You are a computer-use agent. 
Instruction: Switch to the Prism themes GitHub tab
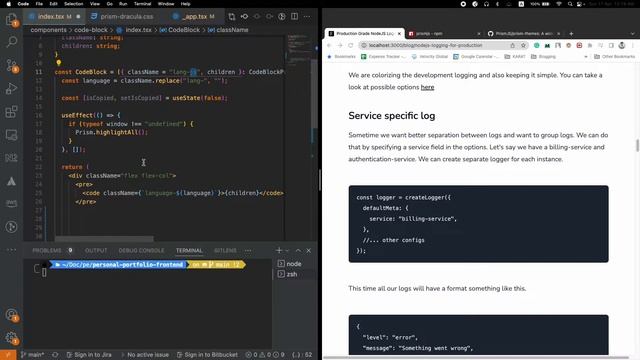tap(524, 33)
